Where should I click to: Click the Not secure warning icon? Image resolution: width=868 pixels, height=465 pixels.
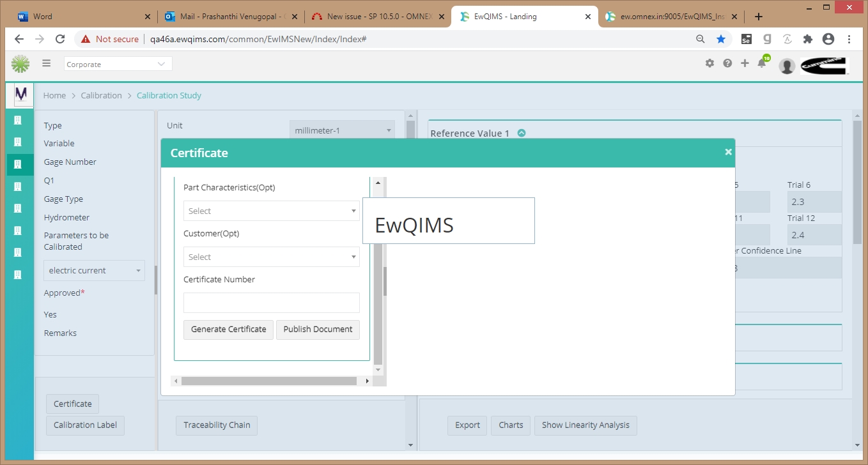[86, 39]
